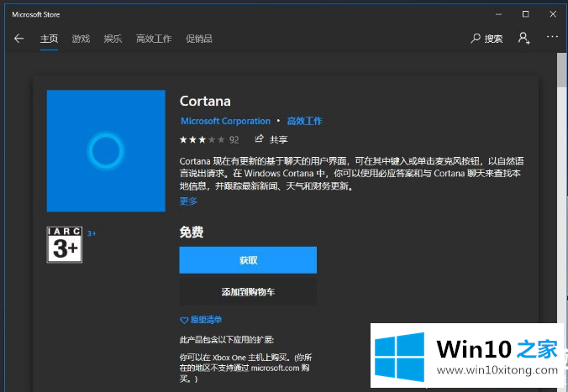568x392 pixels.
Task: Open the three-dot more menu
Action: [x=552, y=37]
